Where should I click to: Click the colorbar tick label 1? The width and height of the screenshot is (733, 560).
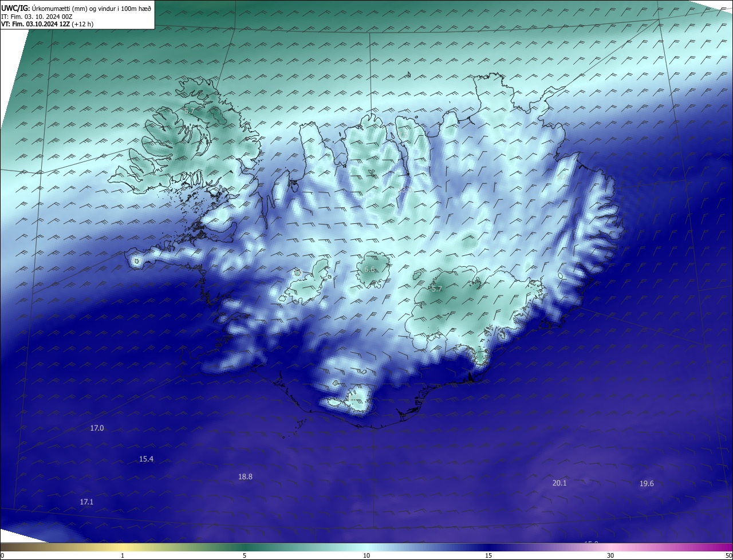pyautogui.click(x=123, y=555)
